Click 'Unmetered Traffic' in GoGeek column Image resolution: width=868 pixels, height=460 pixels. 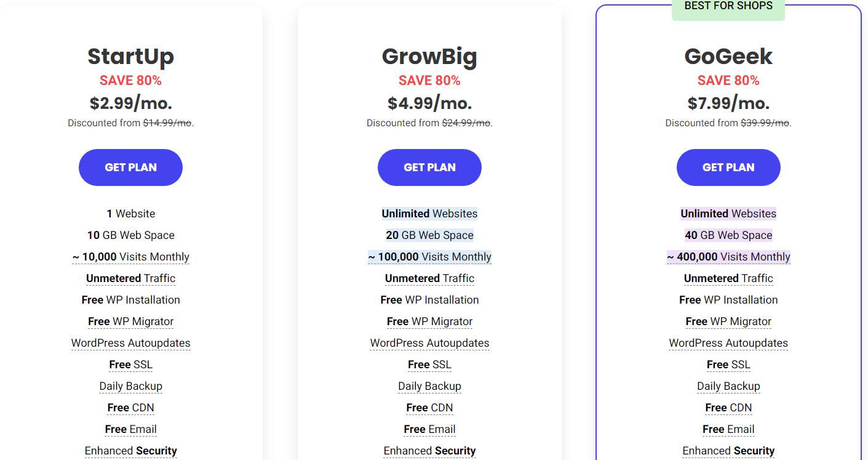pos(728,278)
